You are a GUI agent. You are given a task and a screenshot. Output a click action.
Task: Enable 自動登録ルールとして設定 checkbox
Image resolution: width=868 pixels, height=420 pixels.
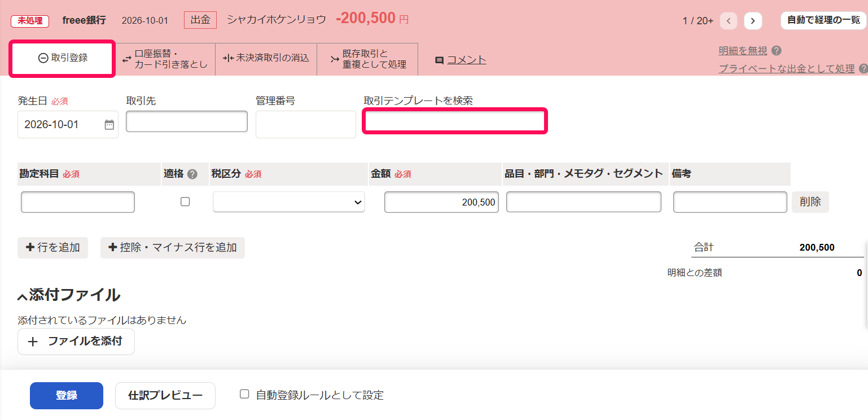click(244, 394)
